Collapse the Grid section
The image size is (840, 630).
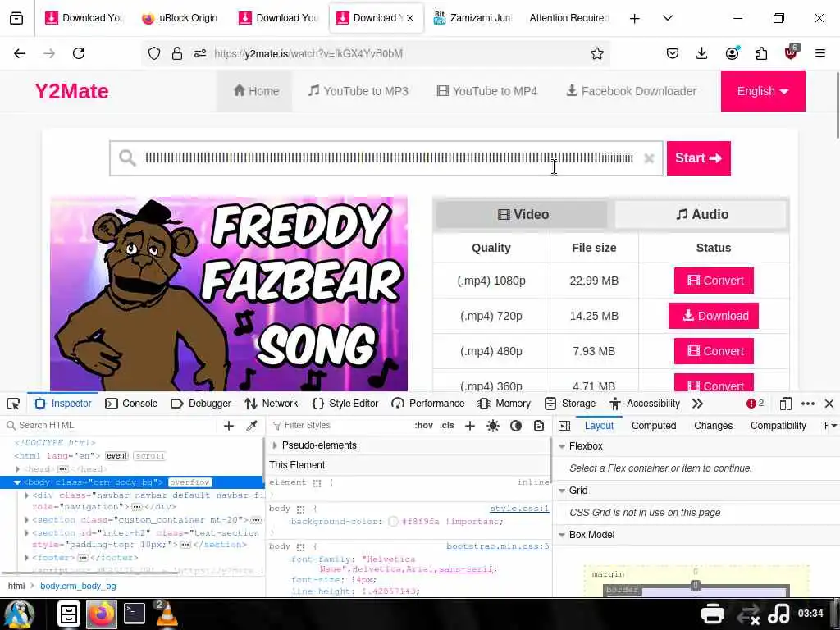562,491
